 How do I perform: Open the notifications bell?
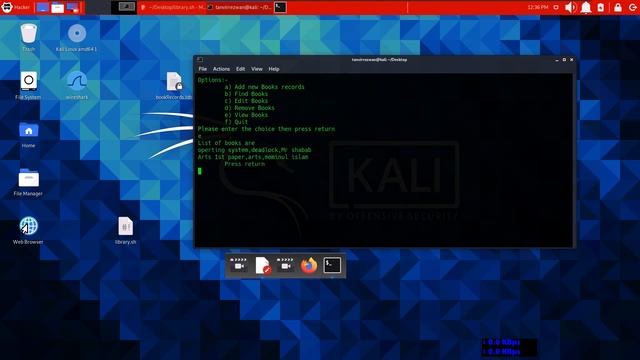tap(586, 7)
